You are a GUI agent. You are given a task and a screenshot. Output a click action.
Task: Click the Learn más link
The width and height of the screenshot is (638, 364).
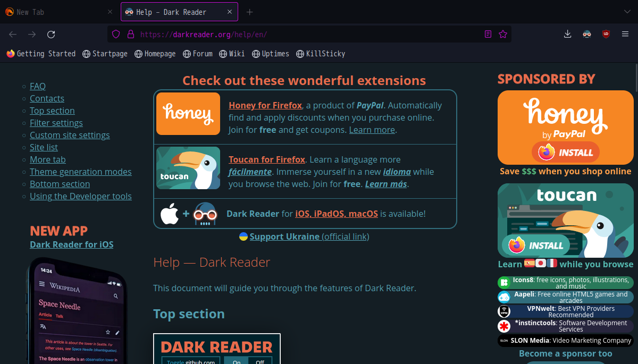pos(386,184)
